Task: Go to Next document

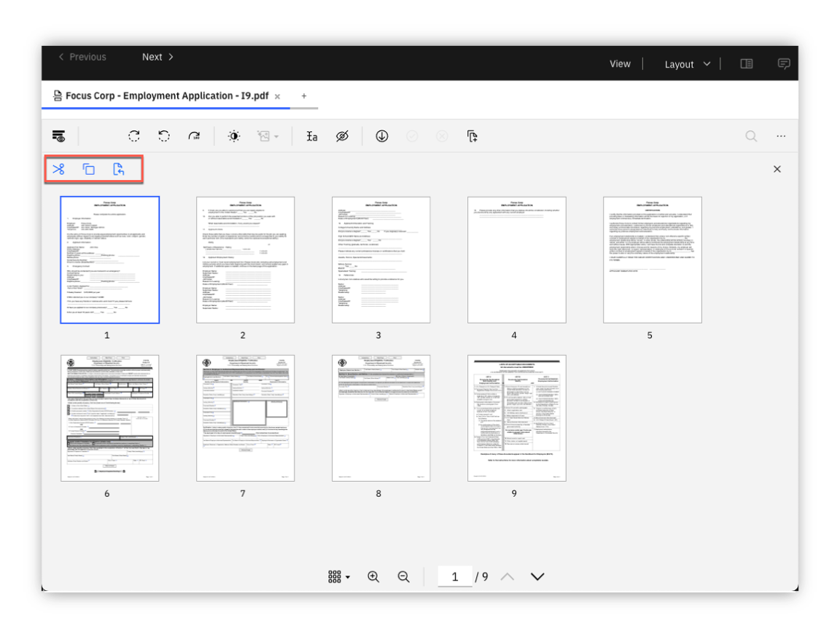Action: coord(157,57)
